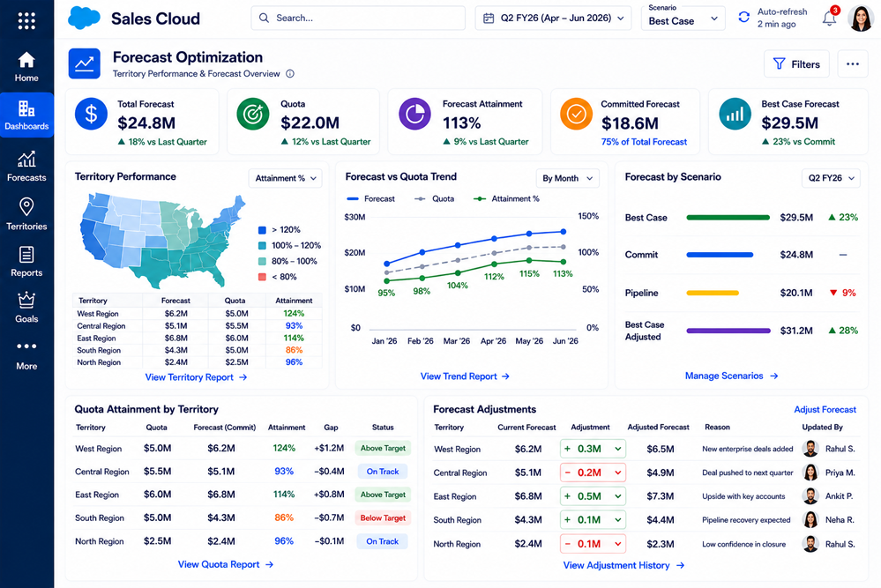Open View Adjustment History link
The width and height of the screenshot is (881, 588).
[x=623, y=566]
